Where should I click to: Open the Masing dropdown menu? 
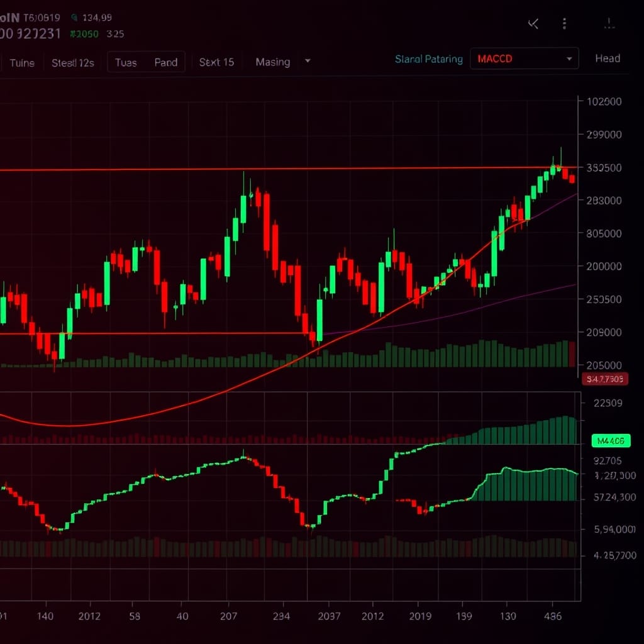click(x=272, y=62)
